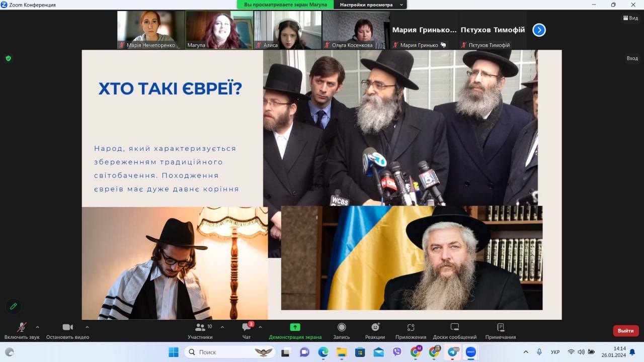Image resolution: width=644 pixels, height=362 pixels.
Task: Unmute microphone with Включить звук
Action: click(x=22, y=327)
